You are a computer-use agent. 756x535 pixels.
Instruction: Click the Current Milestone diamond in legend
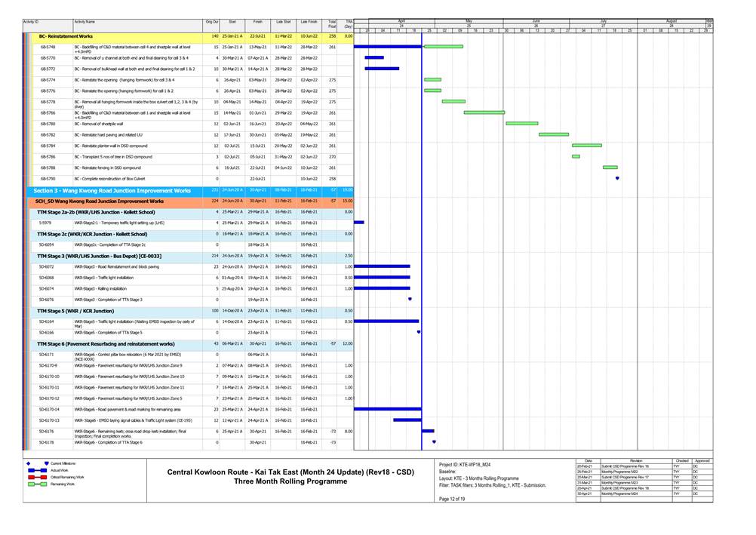pyautogui.click(x=46, y=463)
